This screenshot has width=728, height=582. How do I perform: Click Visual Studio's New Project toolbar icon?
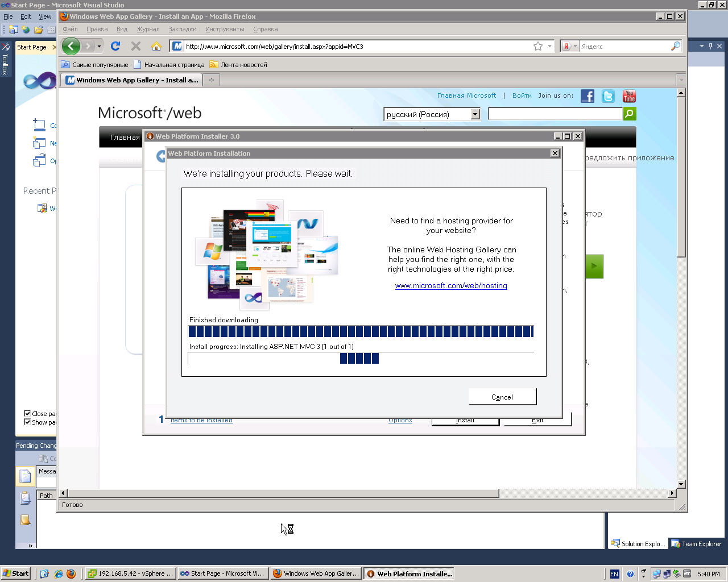[x=14, y=30]
